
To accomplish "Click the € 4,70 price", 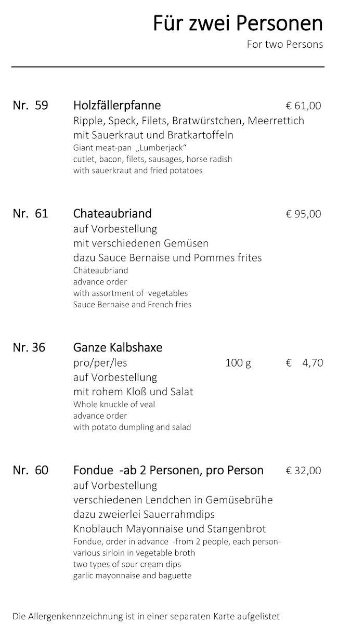I will click(x=304, y=363).
